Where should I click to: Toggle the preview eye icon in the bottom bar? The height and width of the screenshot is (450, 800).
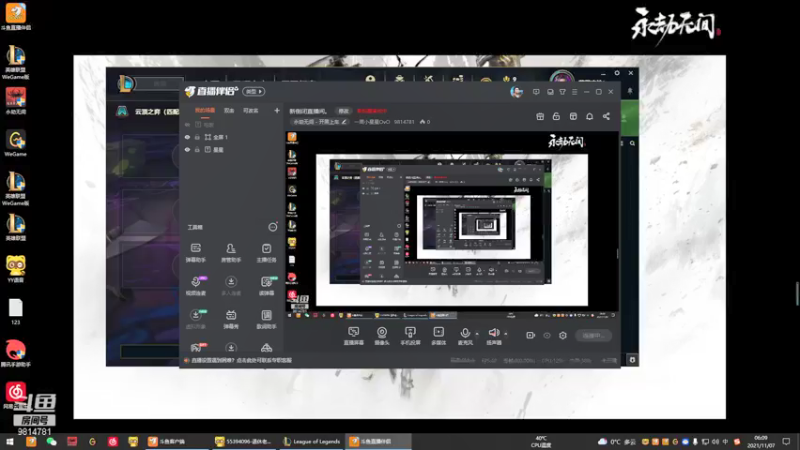(x=547, y=335)
